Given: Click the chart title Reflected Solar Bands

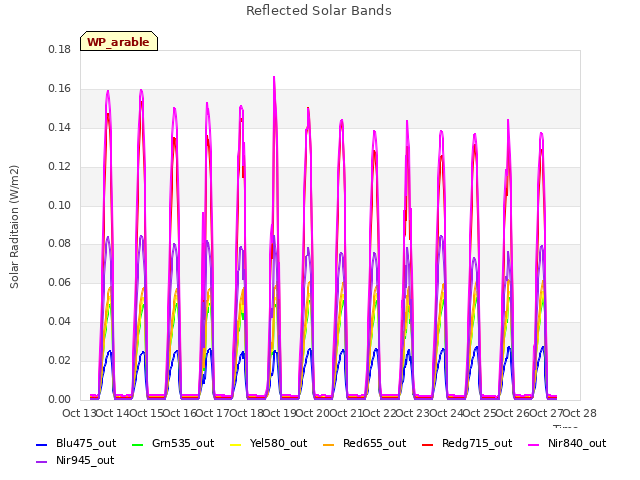Looking at the screenshot, I should coord(319,11).
